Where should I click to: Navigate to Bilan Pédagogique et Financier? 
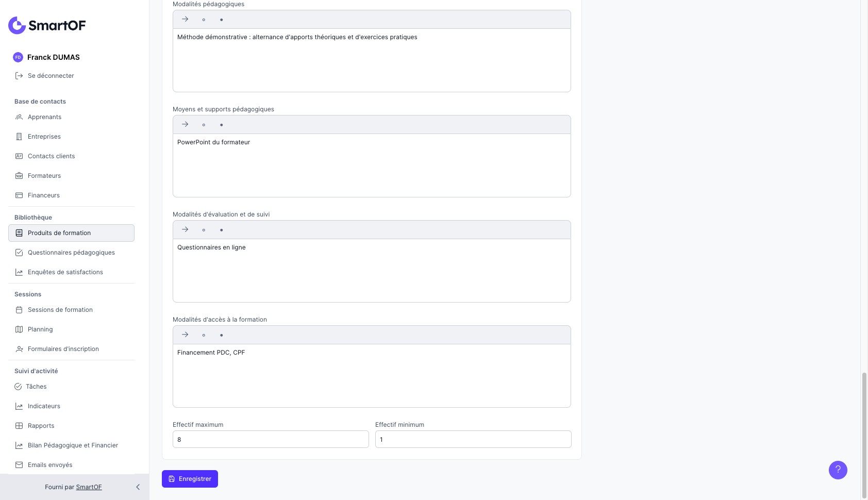tap(73, 445)
